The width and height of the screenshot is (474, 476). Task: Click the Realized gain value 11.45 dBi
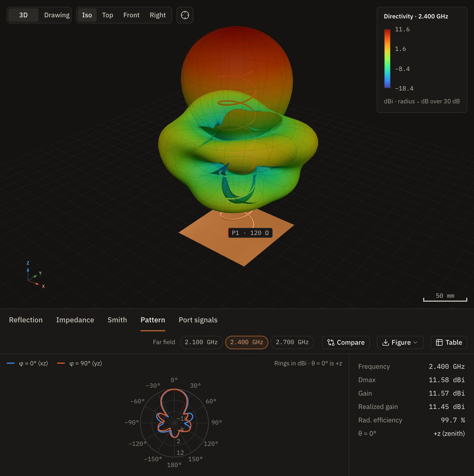[x=447, y=407]
